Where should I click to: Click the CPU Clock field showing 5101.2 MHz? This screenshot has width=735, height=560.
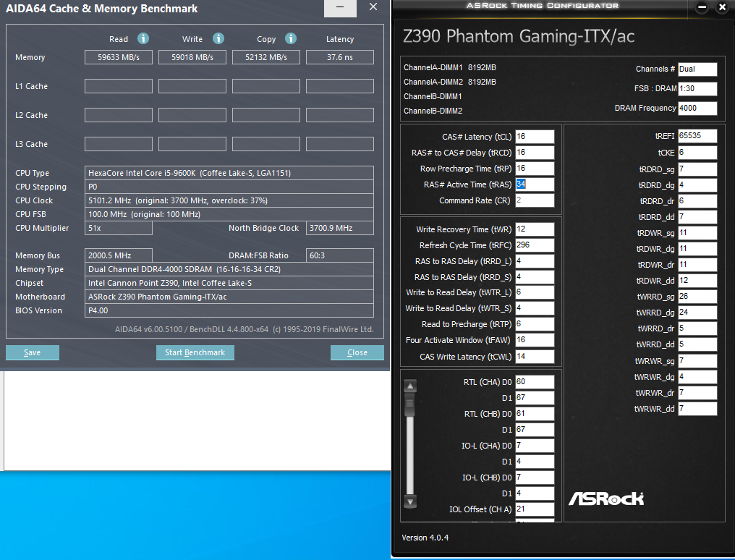229,200
